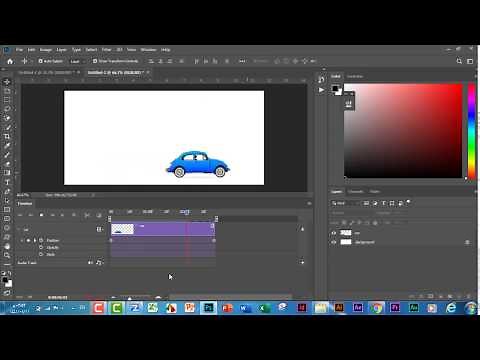Select the Hand tool
480x360 pixels.
7,246
